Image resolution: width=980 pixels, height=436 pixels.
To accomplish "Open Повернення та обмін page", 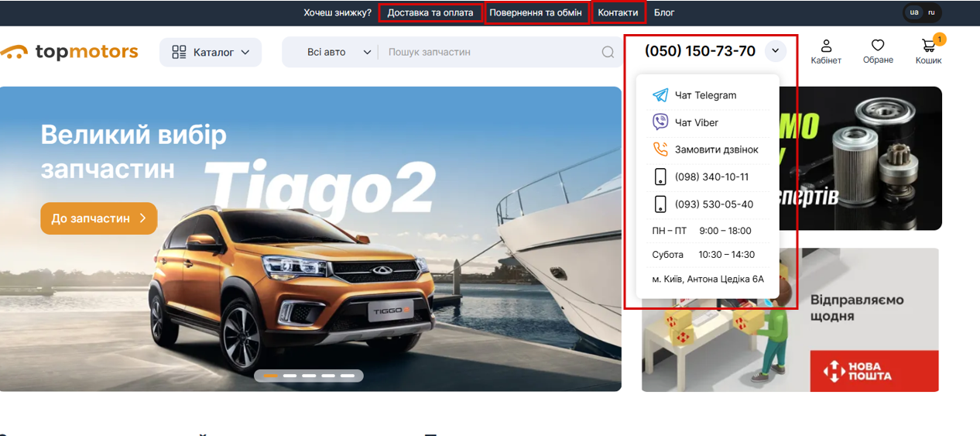I will click(536, 12).
